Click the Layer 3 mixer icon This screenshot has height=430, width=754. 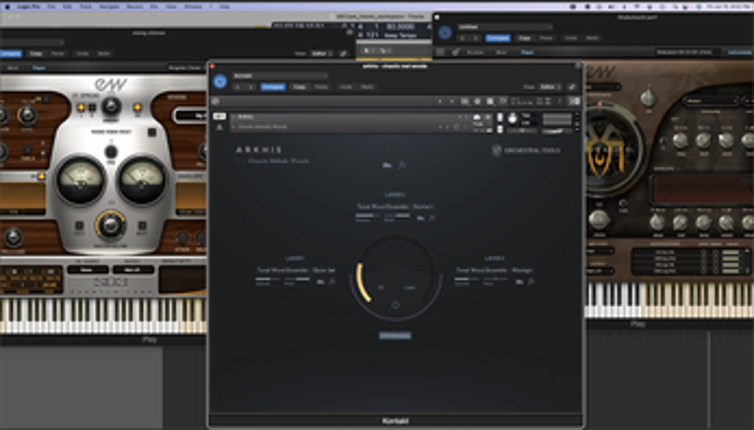[x=519, y=282]
